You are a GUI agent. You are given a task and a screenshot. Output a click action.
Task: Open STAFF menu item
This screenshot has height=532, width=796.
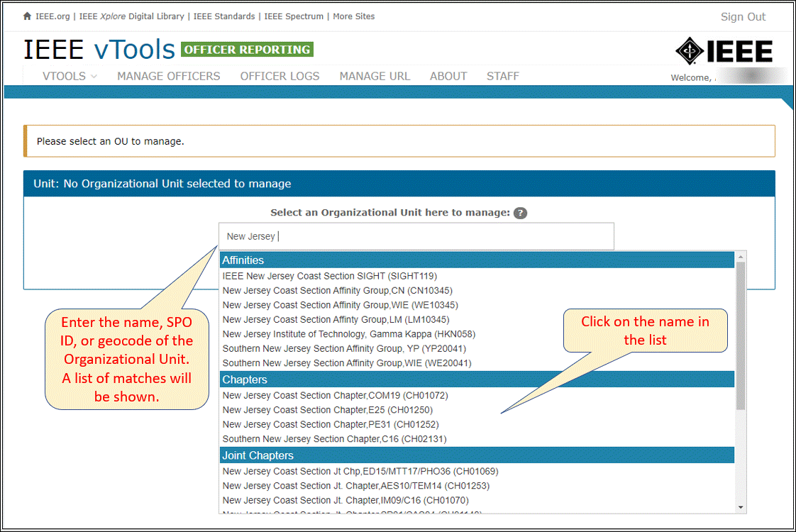pyautogui.click(x=502, y=76)
